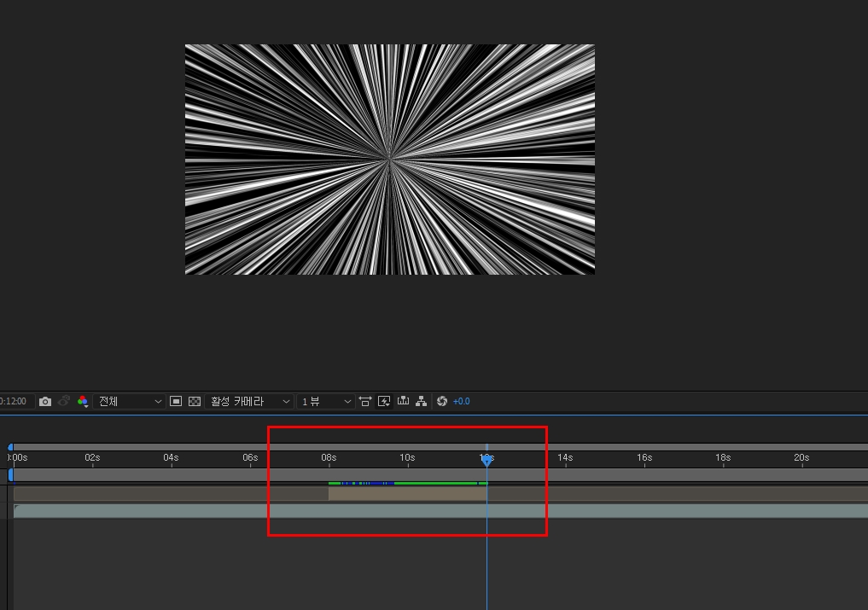Click the Timeline button icon
868x610 pixels.
[403, 401]
